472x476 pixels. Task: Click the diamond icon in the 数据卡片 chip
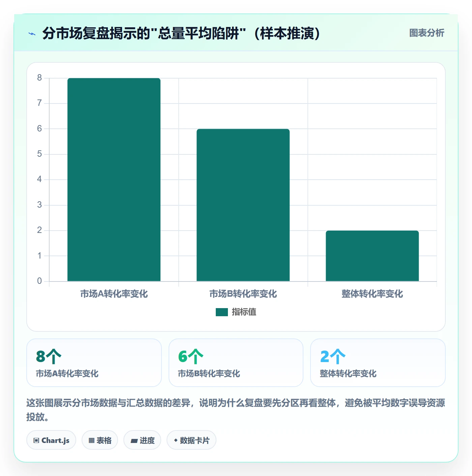176,440
